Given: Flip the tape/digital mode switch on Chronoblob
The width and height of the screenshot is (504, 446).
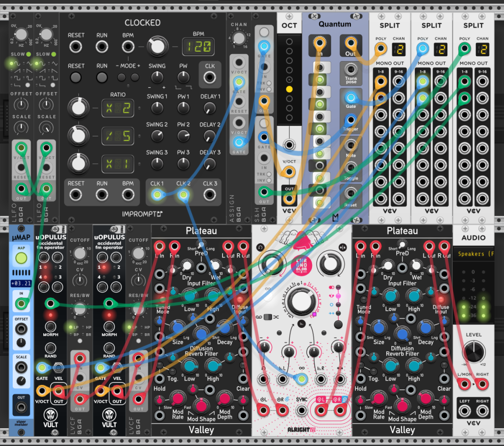Looking at the screenshot, I should point(267,317).
